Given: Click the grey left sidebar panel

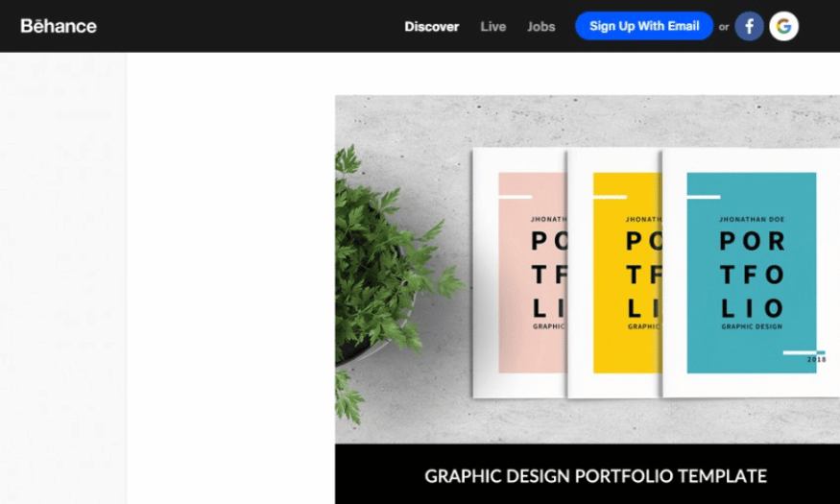Looking at the screenshot, I should point(63,278).
